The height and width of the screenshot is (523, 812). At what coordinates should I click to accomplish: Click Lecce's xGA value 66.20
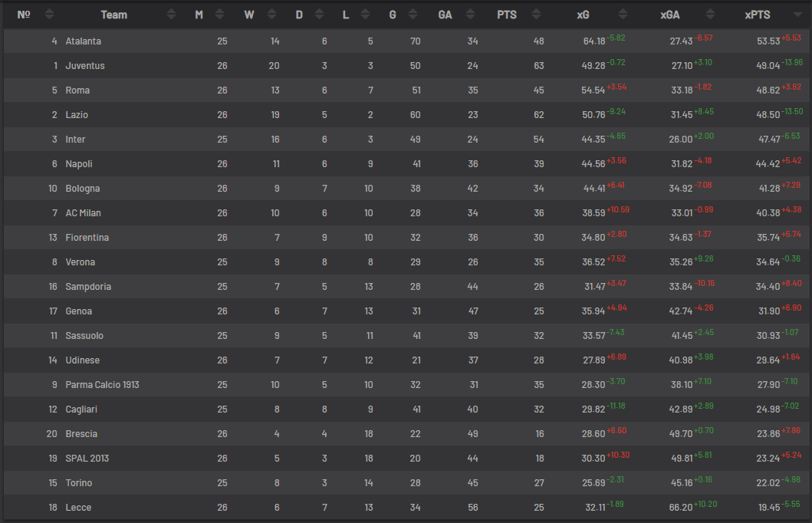click(680, 508)
